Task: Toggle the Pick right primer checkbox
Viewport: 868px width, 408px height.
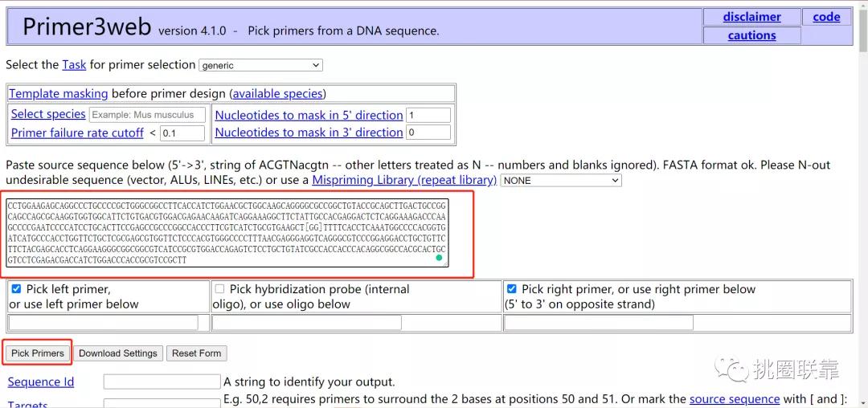Action: click(x=512, y=288)
